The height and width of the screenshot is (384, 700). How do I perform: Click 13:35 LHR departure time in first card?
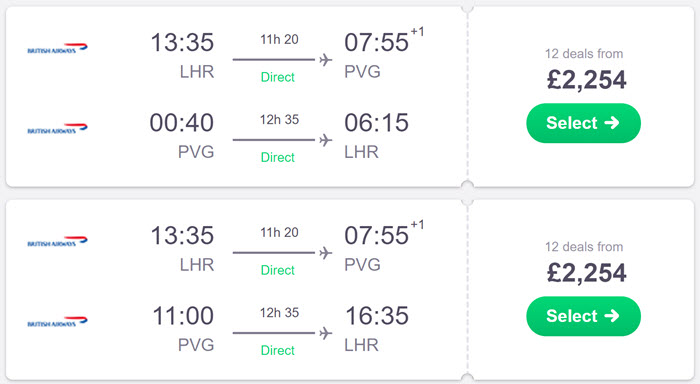[182, 42]
